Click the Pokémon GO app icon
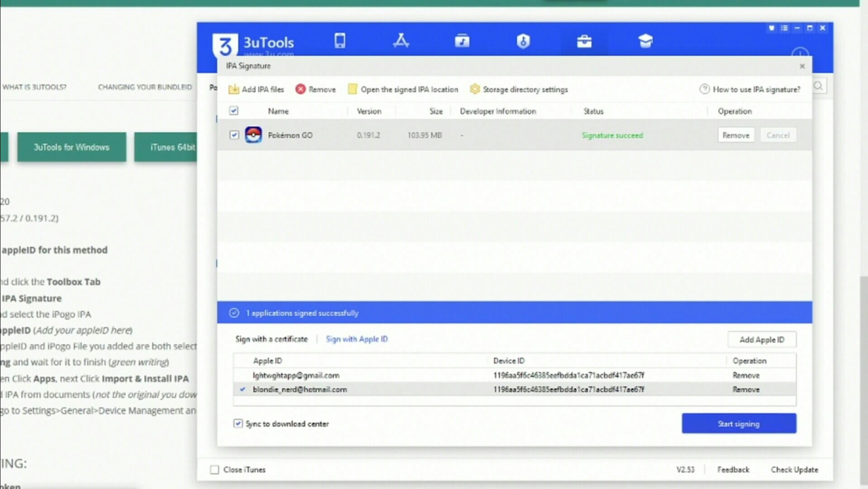The width and height of the screenshot is (868, 489). pos(253,135)
